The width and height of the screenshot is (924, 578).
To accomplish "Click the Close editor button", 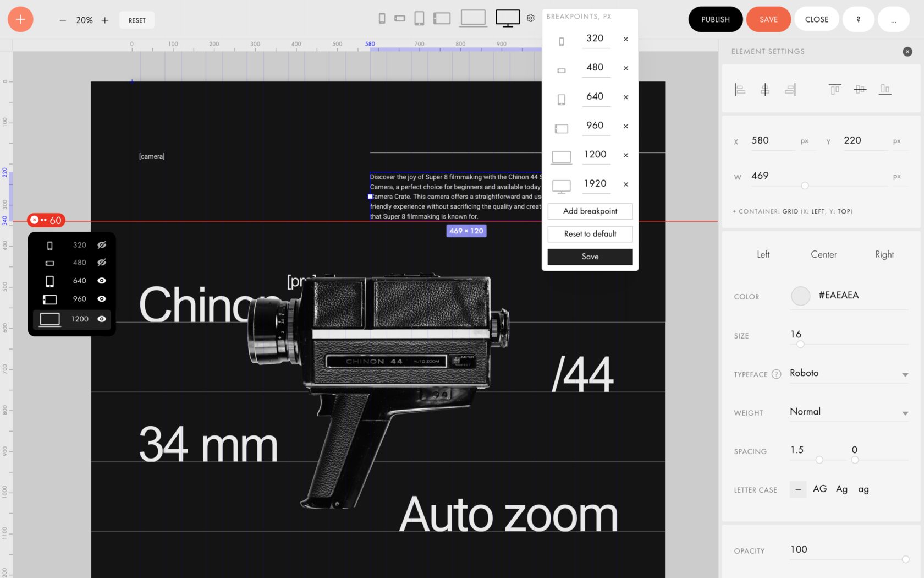I will coord(817,19).
